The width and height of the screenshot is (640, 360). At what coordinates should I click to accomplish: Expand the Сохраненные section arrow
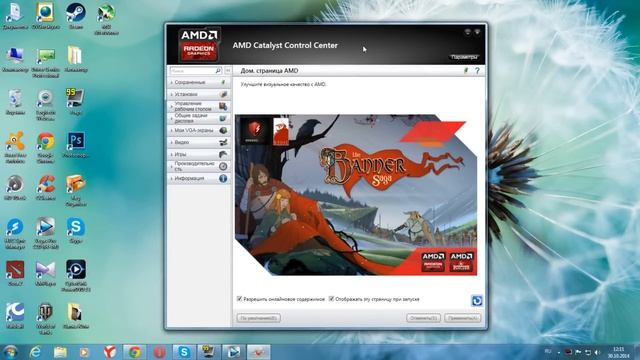171,82
